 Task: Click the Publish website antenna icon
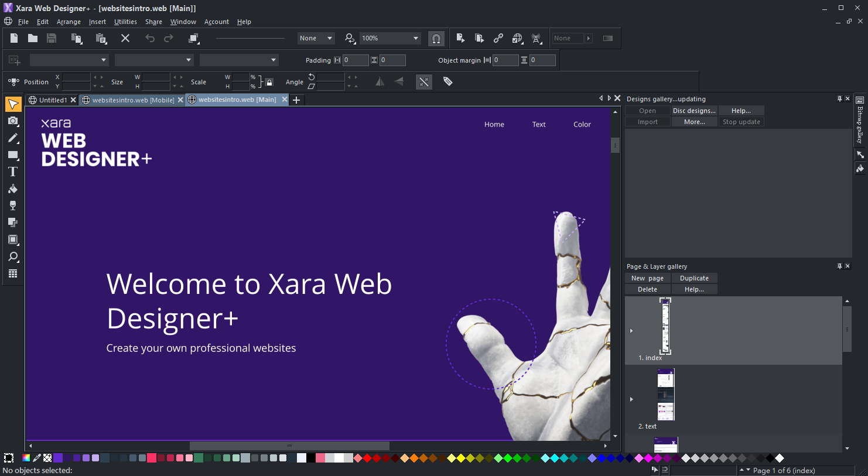[536, 38]
